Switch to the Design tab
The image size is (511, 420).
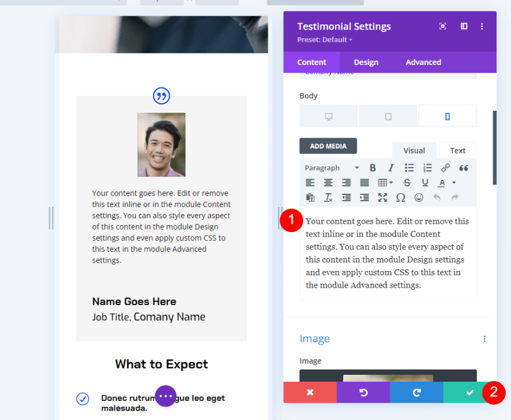click(x=366, y=62)
